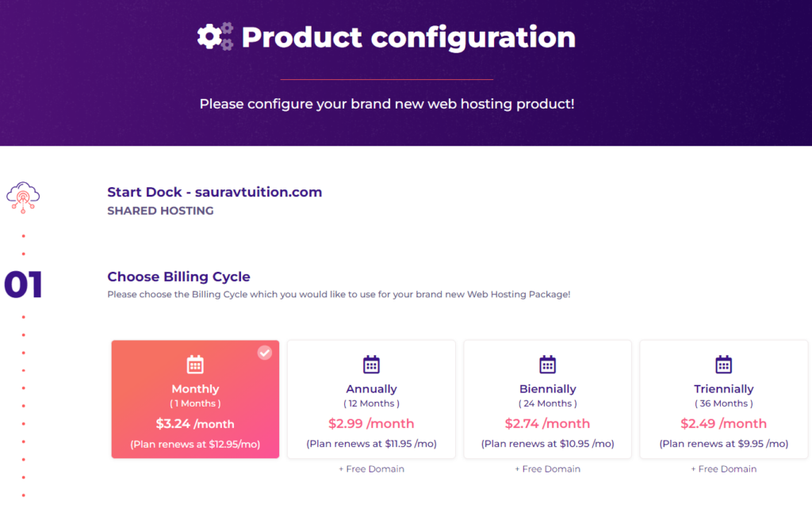Click the Start Dock - sauravtuition.com heading

214,192
